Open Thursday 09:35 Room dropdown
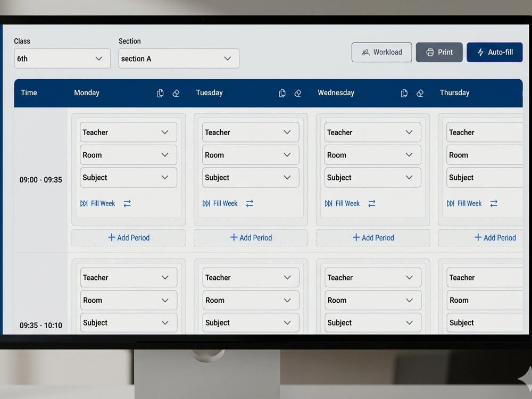Screen dimensions: 532x399 pyautogui.click(x=485, y=300)
